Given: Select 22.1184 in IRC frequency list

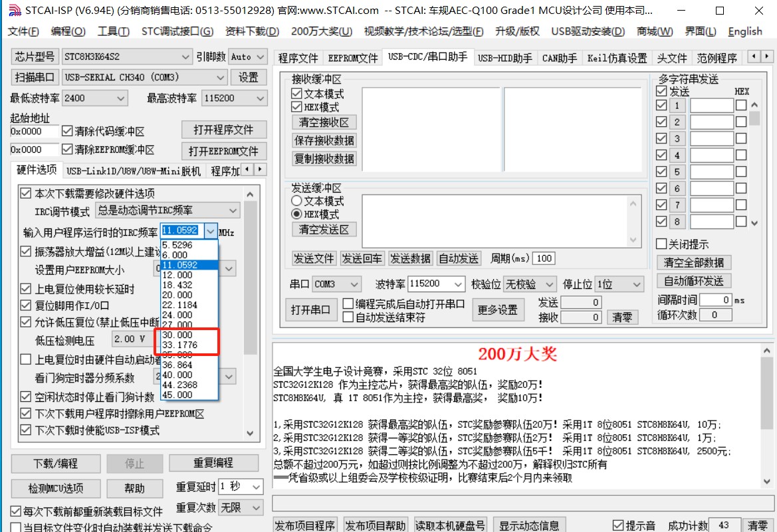Looking at the screenshot, I should coord(189,305).
